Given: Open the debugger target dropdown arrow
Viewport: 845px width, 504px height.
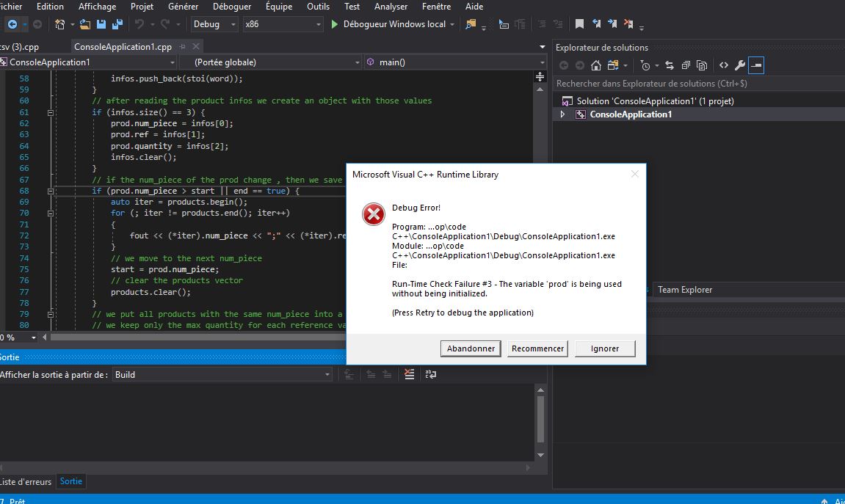Looking at the screenshot, I should coord(452,24).
